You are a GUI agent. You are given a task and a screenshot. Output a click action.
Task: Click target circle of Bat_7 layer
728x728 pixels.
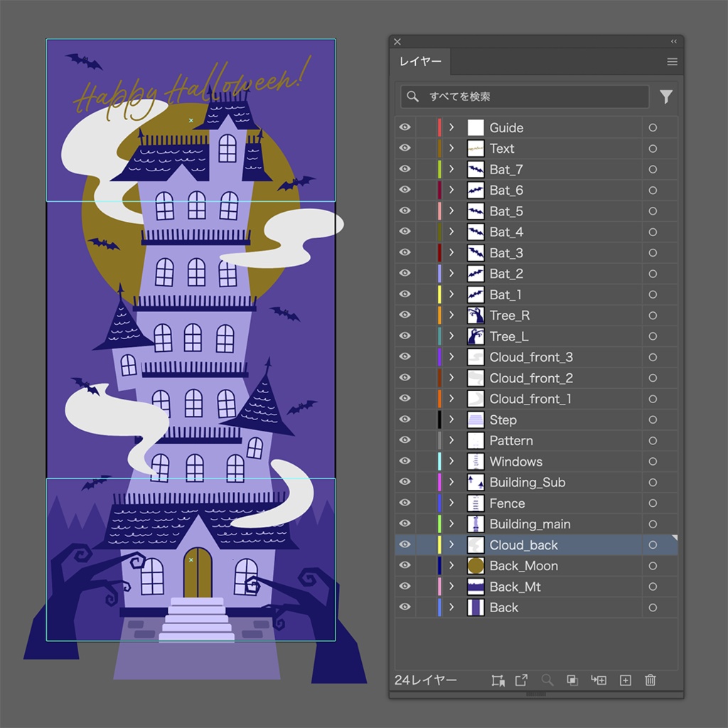(653, 169)
